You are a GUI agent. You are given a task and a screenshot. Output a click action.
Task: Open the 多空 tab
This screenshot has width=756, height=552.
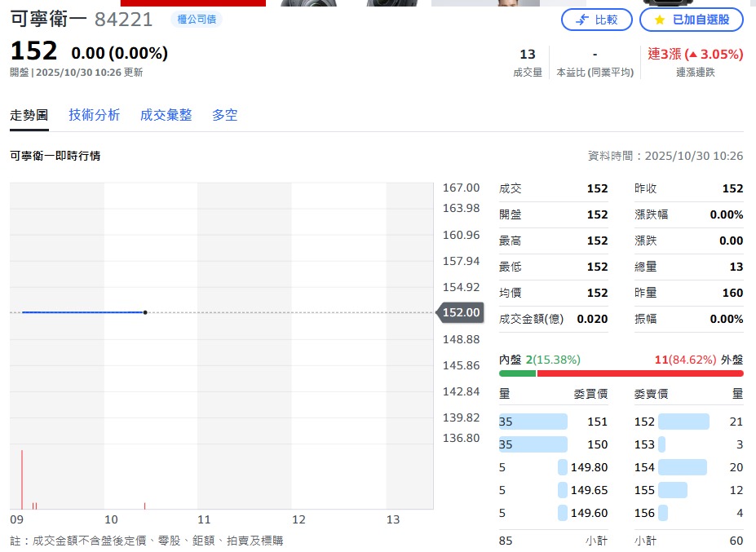click(x=225, y=115)
